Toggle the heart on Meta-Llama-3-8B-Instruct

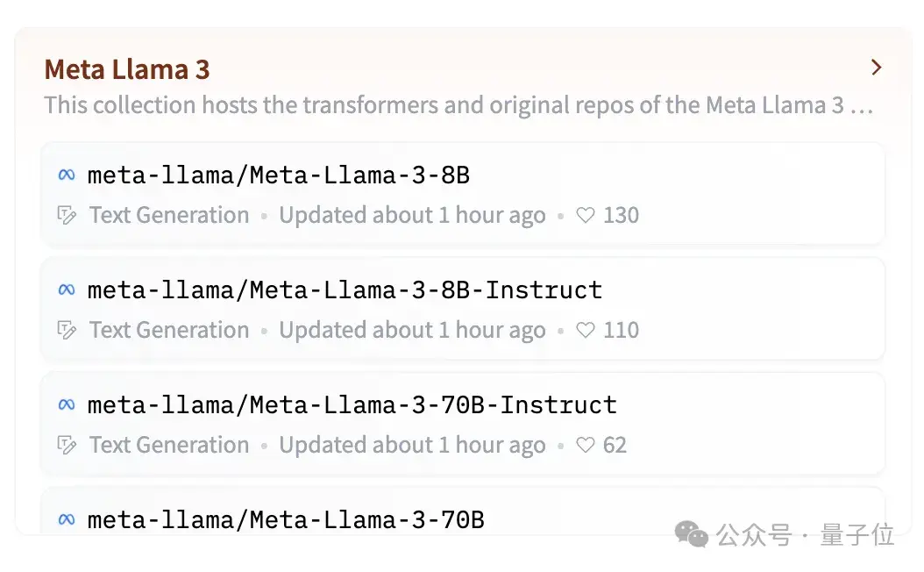click(586, 329)
